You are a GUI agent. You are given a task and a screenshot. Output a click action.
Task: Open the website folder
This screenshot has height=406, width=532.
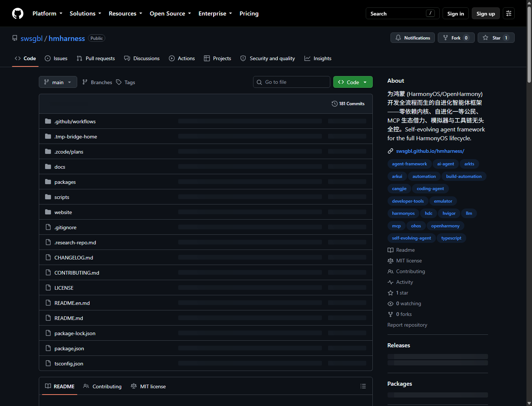coord(63,212)
